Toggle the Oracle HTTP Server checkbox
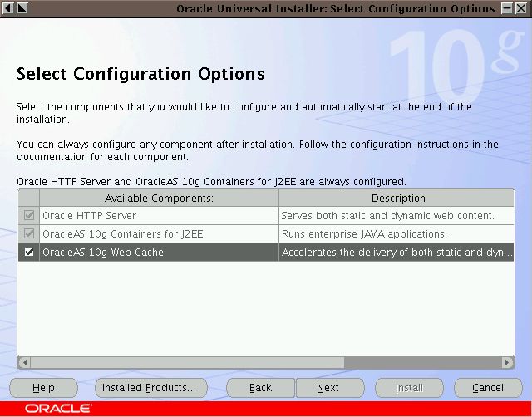 [29, 216]
